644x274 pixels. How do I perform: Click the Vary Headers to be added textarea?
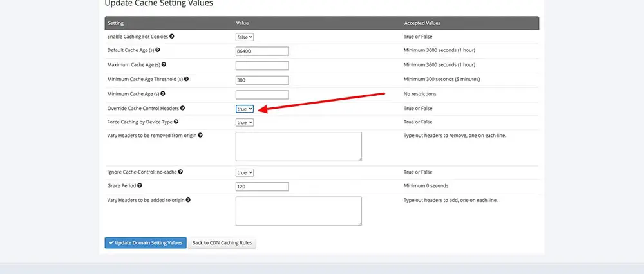tap(299, 211)
